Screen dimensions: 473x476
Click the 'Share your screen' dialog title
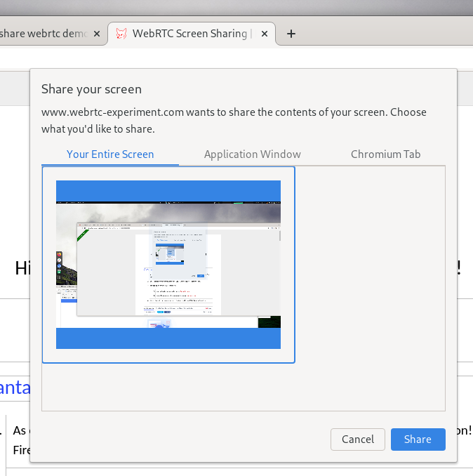91,90
